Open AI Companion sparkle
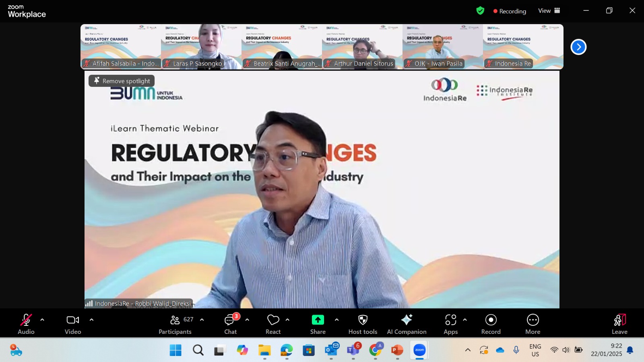The image size is (644, 362). click(407, 324)
